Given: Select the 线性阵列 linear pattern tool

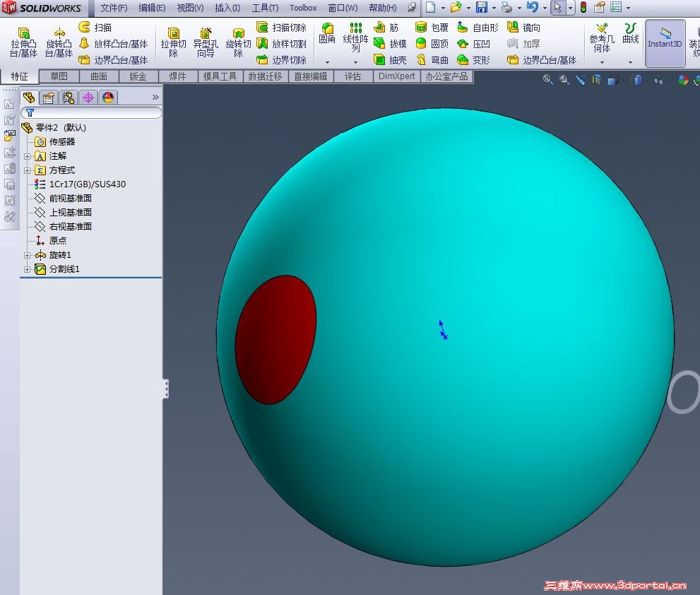Looking at the screenshot, I should [x=355, y=37].
